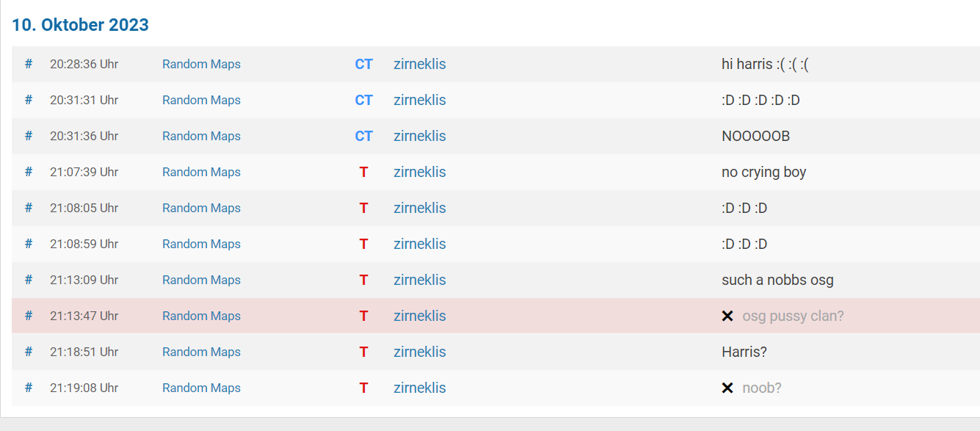Screen dimensions: 980x431
Task: Click the 'such a nobbs osg' message
Action: point(777,280)
